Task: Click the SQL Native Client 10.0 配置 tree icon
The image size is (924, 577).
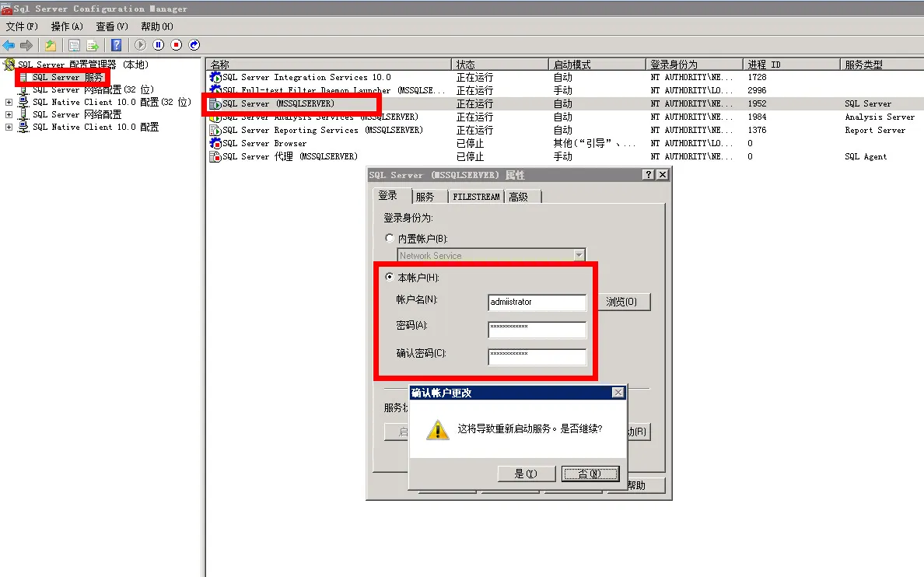Action: (x=23, y=127)
